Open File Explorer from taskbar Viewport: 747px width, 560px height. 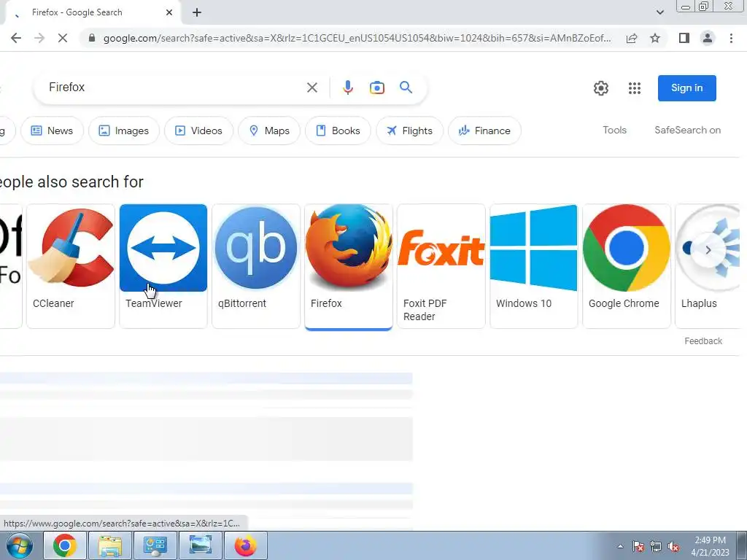coord(109,545)
